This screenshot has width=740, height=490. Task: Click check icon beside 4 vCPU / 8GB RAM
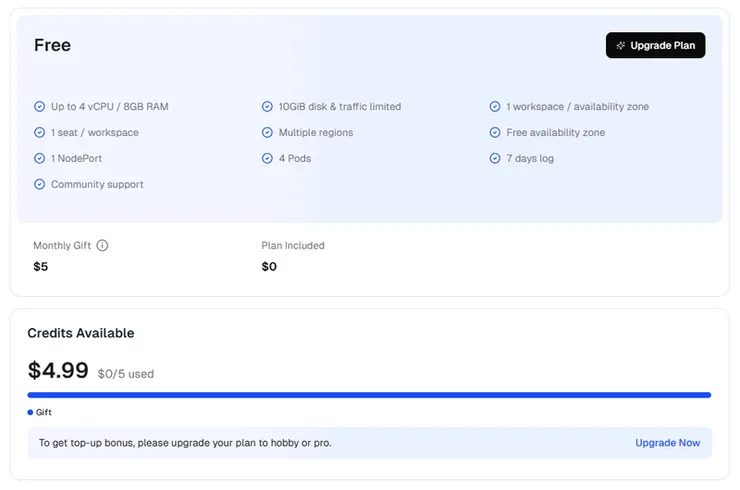tap(39, 106)
